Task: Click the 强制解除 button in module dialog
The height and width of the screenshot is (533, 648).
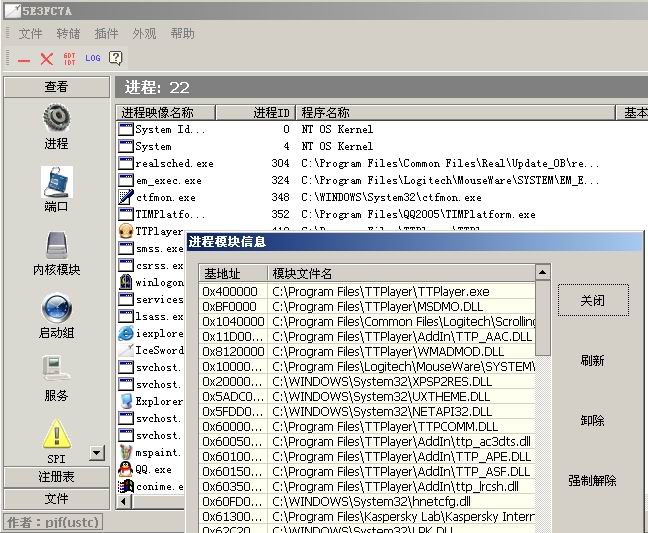Action: [x=592, y=481]
